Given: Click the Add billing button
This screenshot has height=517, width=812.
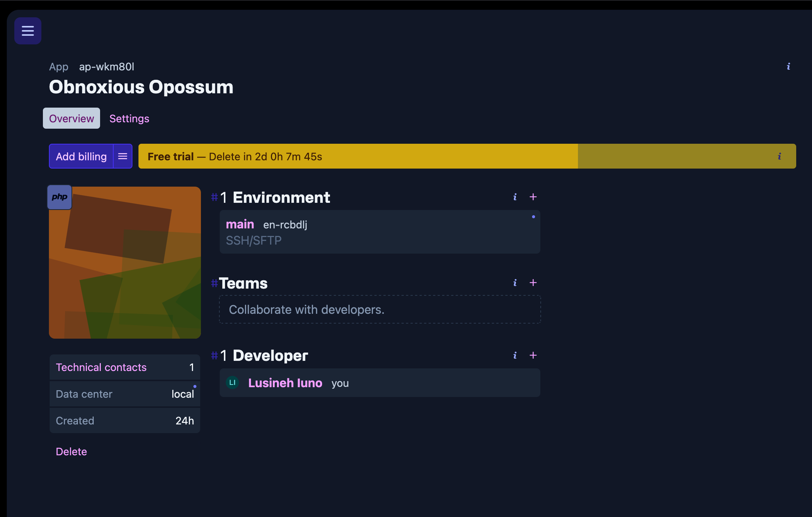Looking at the screenshot, I should pos(81,156).
